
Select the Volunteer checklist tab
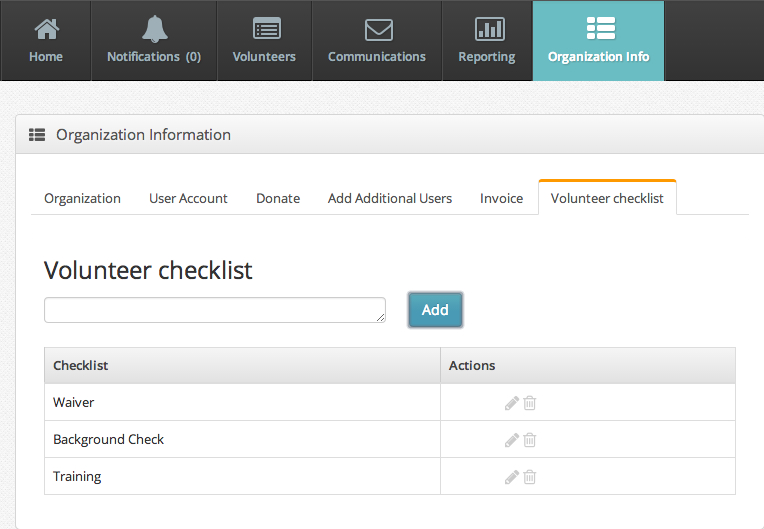(607, 198)
